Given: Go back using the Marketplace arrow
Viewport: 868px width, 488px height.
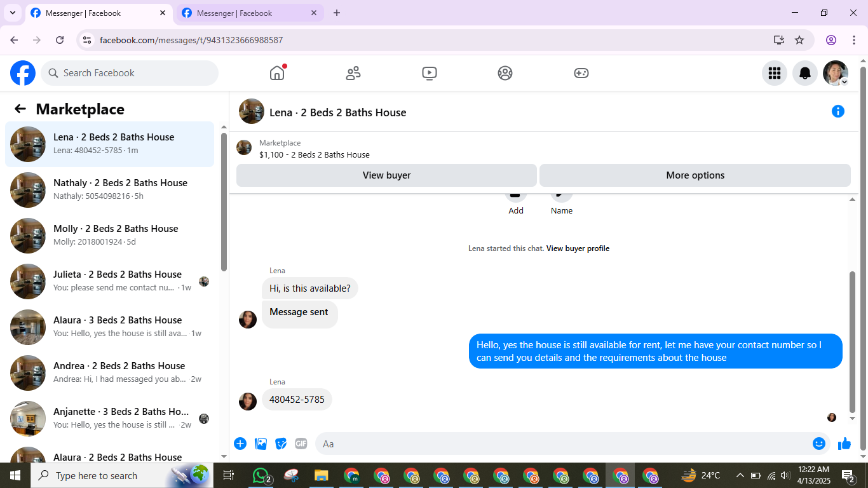Looking at the screenshot, I should point(20,109).
